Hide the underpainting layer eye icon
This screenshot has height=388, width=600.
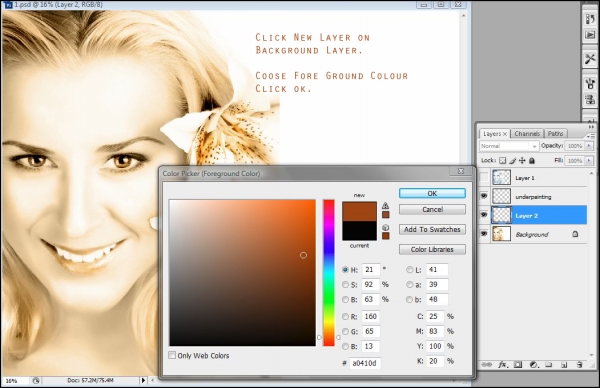pos(484,196)
